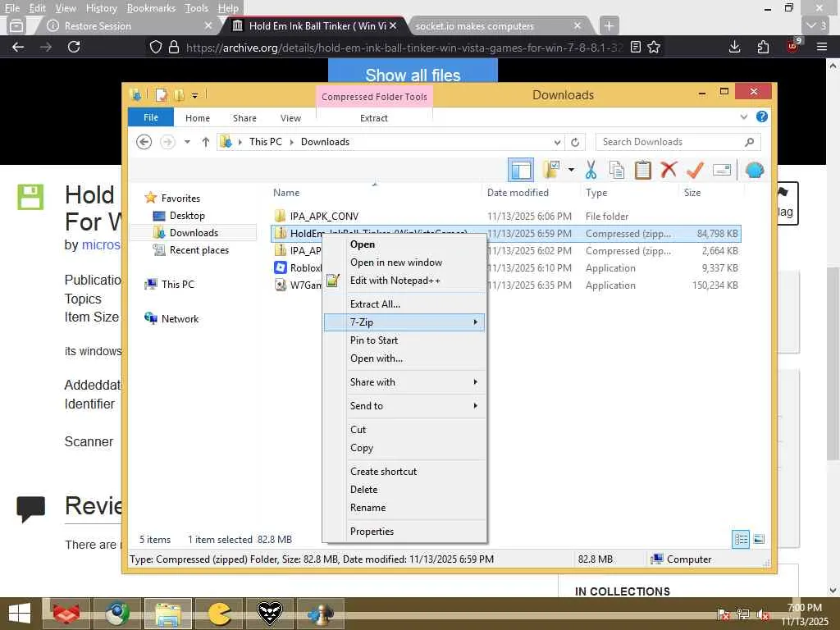The image size is (840, 630).
Task: Open Firefox hamburger application menu
Action: point(822,47)
